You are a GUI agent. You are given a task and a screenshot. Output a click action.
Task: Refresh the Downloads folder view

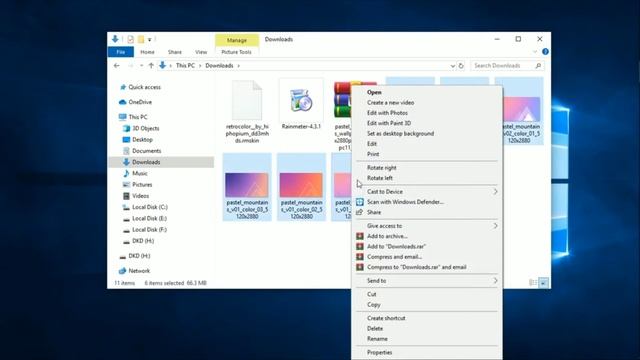(x=461, y=66)
